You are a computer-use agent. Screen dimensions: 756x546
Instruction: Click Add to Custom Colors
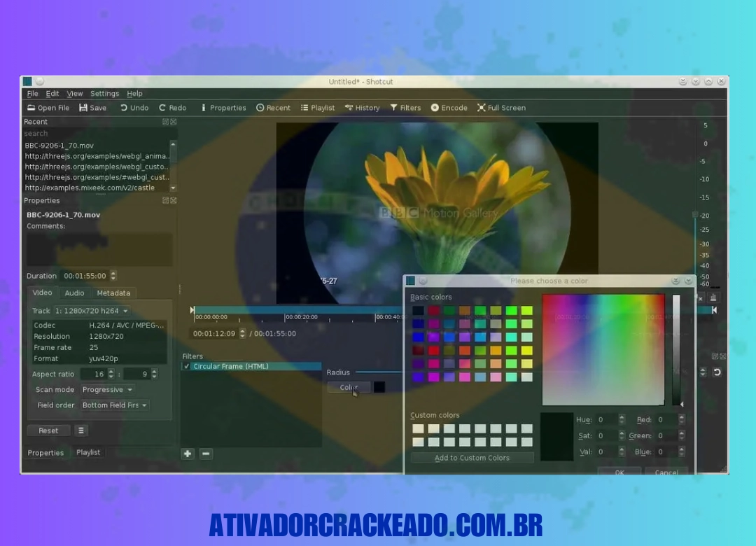[x=472, y=458]
